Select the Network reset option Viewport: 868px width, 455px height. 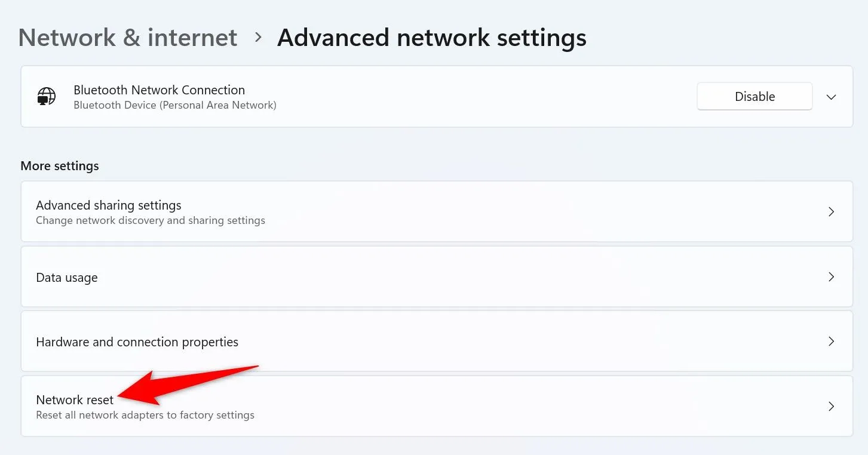pos(75,400)
